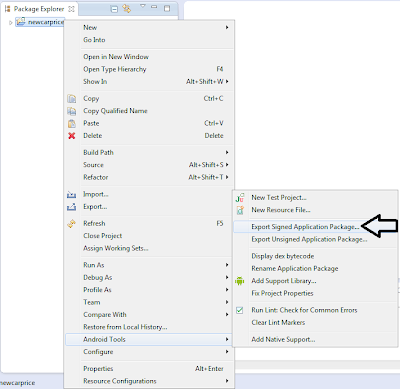Click the Copy Qualified Name icon

coord(72,111)
